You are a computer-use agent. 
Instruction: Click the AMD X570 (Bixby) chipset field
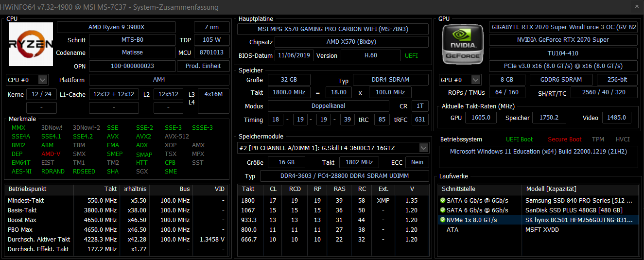click(x=352, y=42)
